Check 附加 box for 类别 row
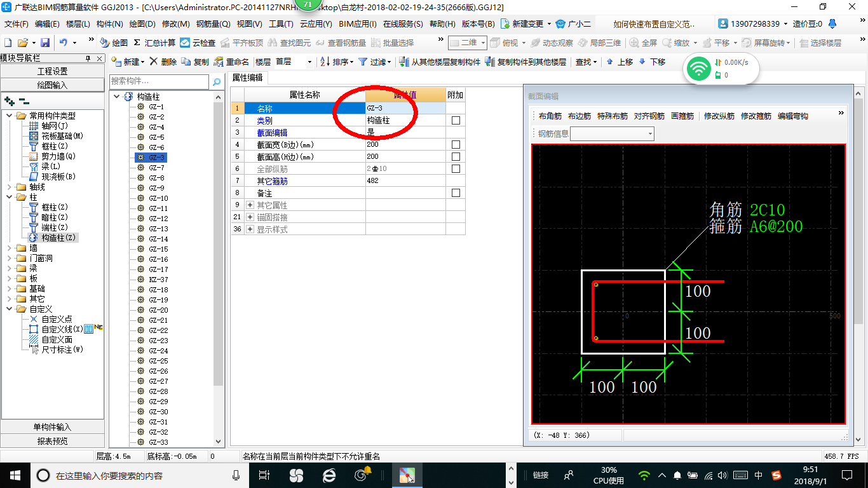The width and height of the screenshot is (868, 488). coord(455,120)
